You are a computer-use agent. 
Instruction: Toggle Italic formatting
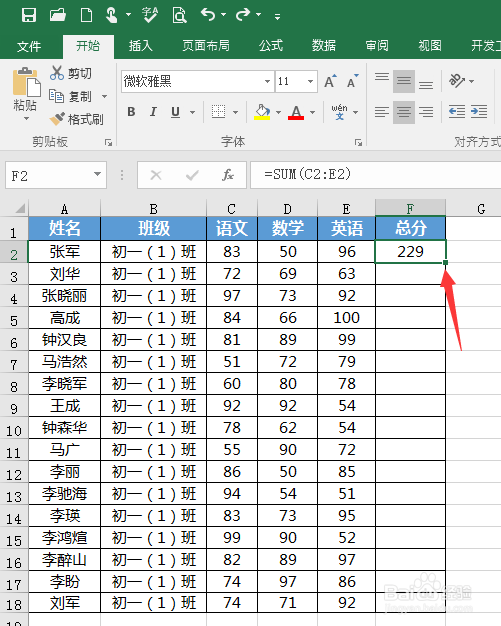tap(153, 112)
